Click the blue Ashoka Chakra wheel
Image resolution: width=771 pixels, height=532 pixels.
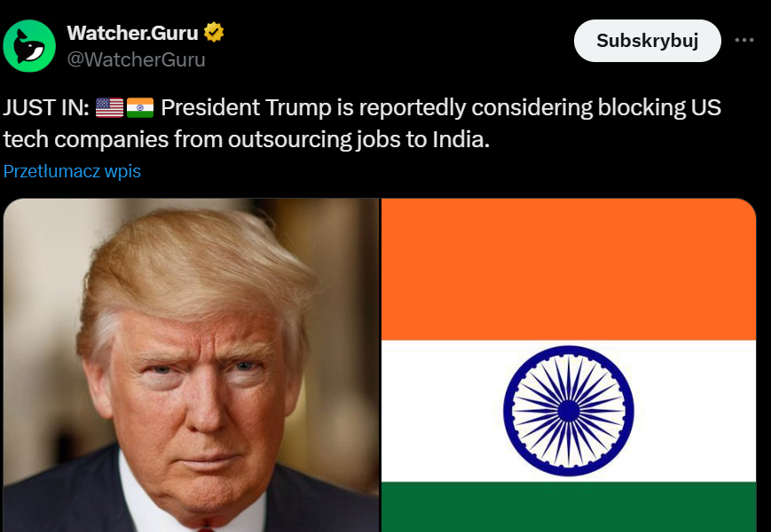[x=569, y=411]
